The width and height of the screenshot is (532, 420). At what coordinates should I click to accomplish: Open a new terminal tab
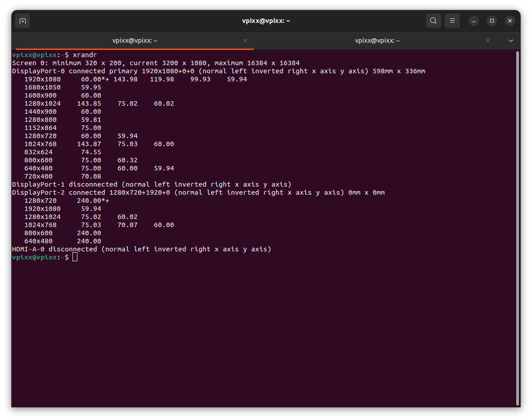tap(22, 20)
